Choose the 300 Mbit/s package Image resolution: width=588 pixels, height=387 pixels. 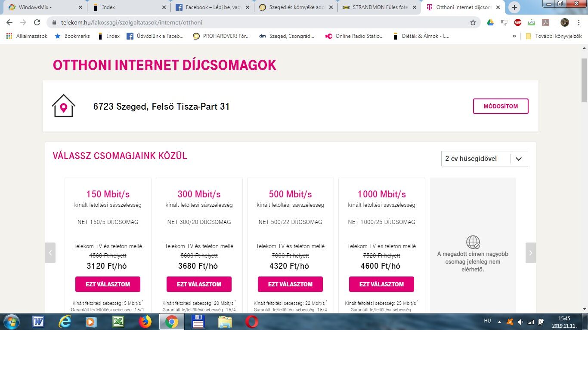(x=199, y=284)
